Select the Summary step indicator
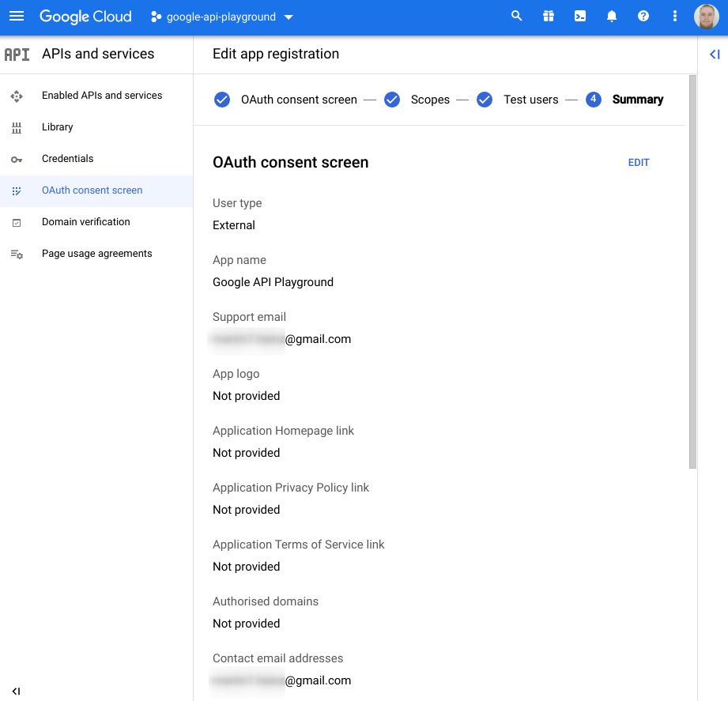728x701 pixels. [594, 100]
